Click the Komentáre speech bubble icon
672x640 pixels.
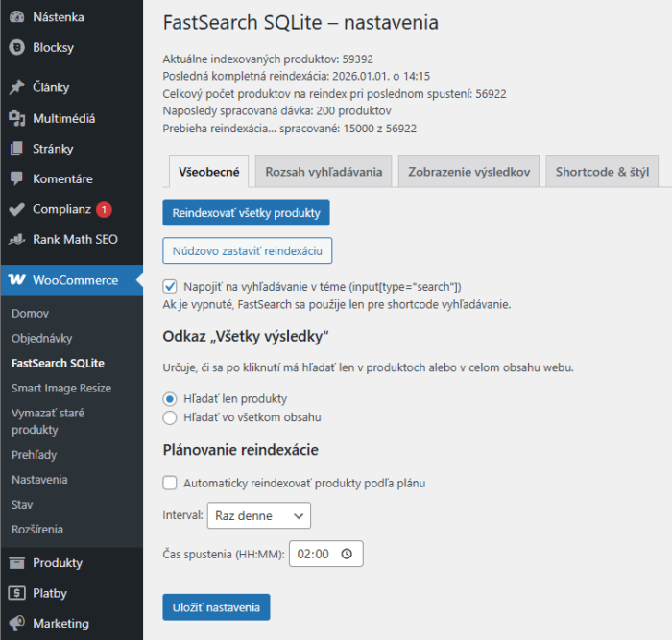click(16, 178)
